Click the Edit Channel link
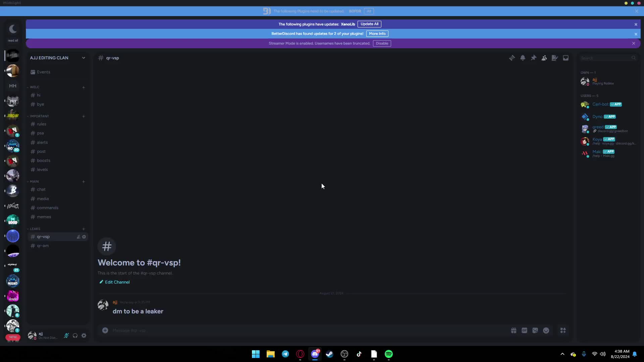The width and height of the screenshot is (644, 362). (117, 282)
